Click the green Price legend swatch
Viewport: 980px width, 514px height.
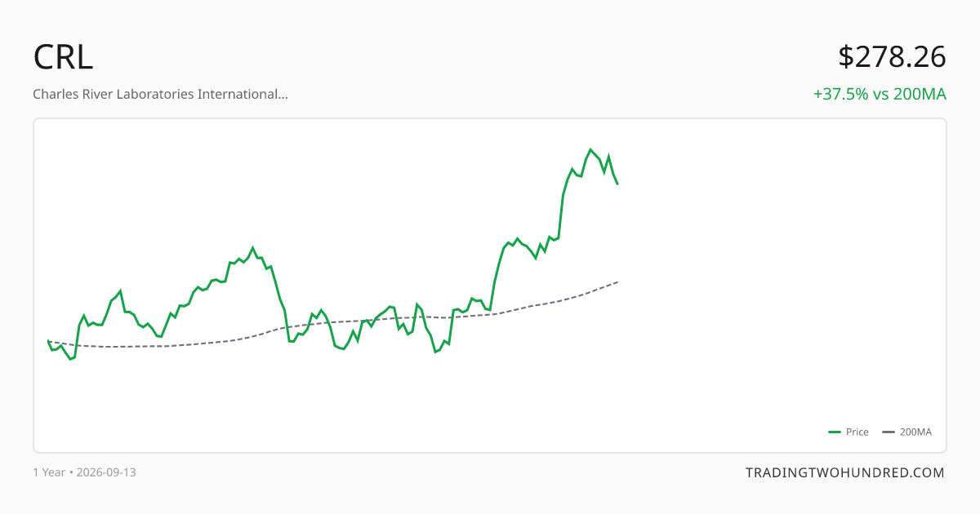coord(835,432)
